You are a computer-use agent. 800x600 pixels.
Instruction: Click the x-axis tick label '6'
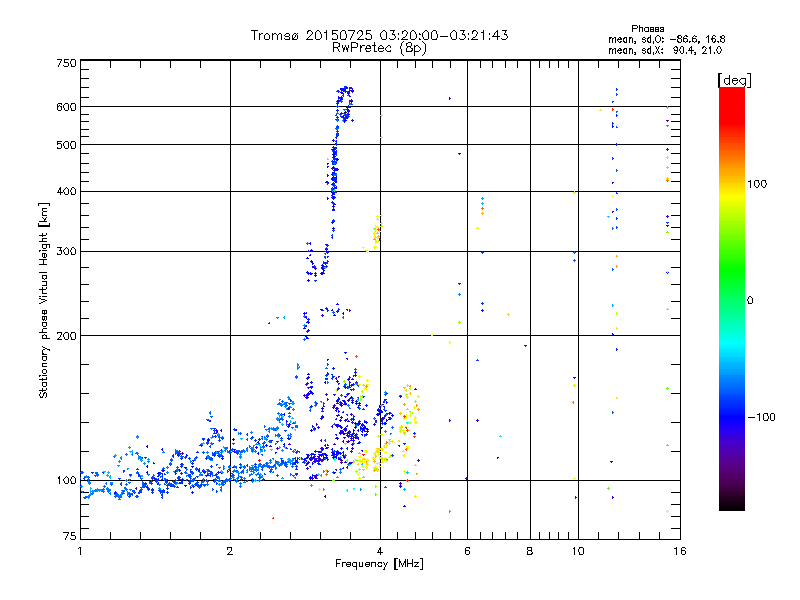tap(467, 551)
